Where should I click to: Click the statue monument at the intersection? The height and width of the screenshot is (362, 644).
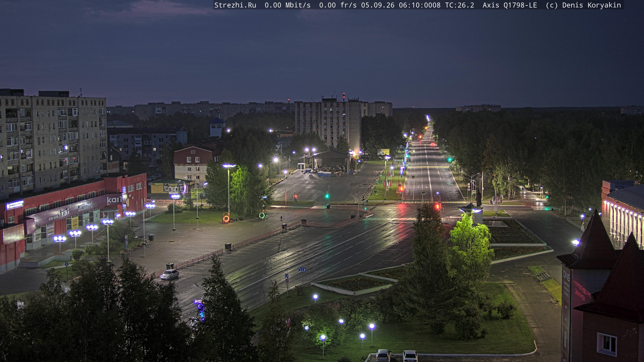[x=478, y=199]
